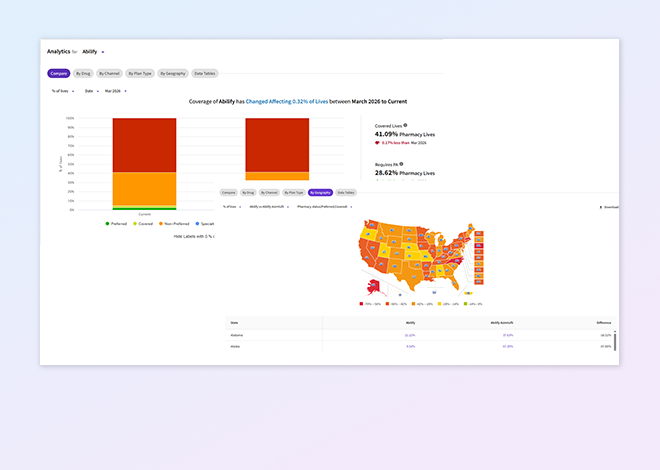The image size is (660, 470).
Task: Expand the Date dropdown
Action: coord(92,91)
